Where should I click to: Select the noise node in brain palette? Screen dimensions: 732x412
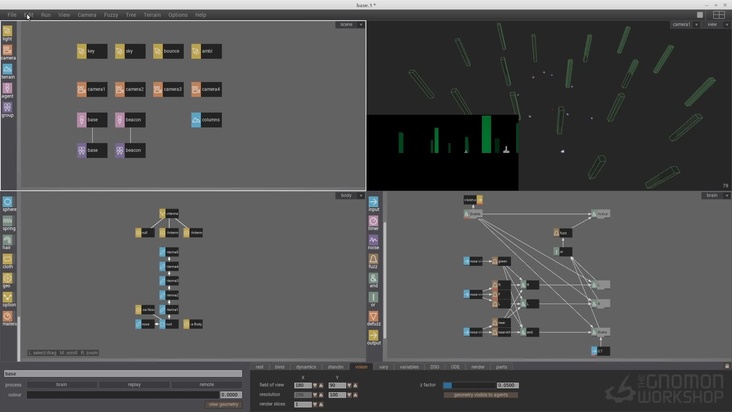click(x=373, y=240)
